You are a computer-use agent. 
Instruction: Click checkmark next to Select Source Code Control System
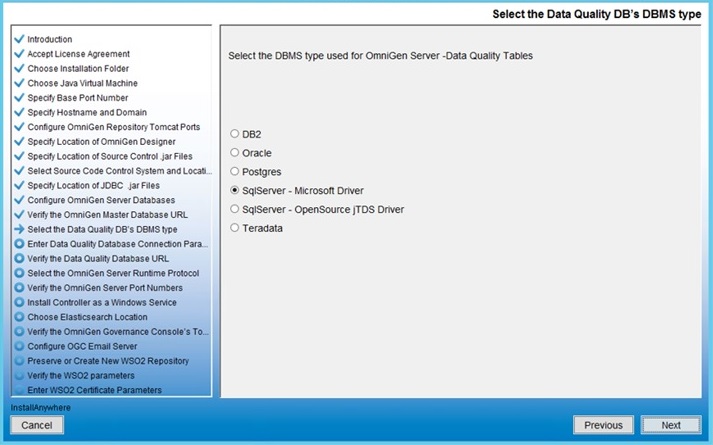19,170
